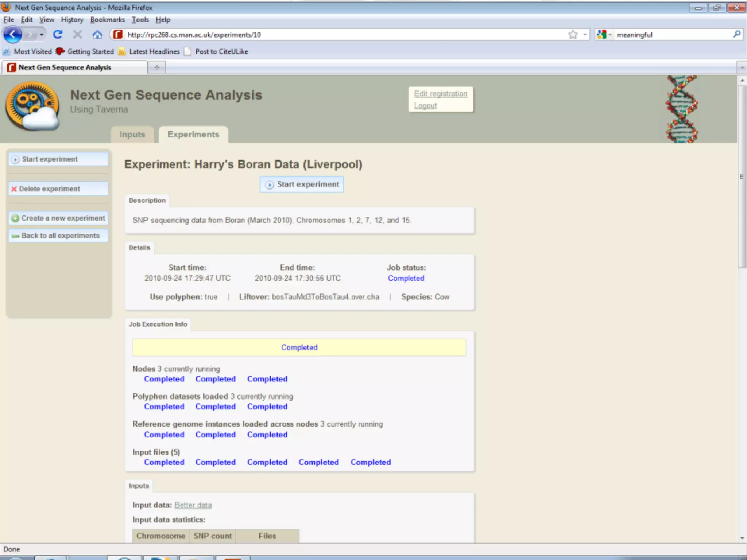Click the Logout link
Viewport: 747px width, 560px height.
425,106
